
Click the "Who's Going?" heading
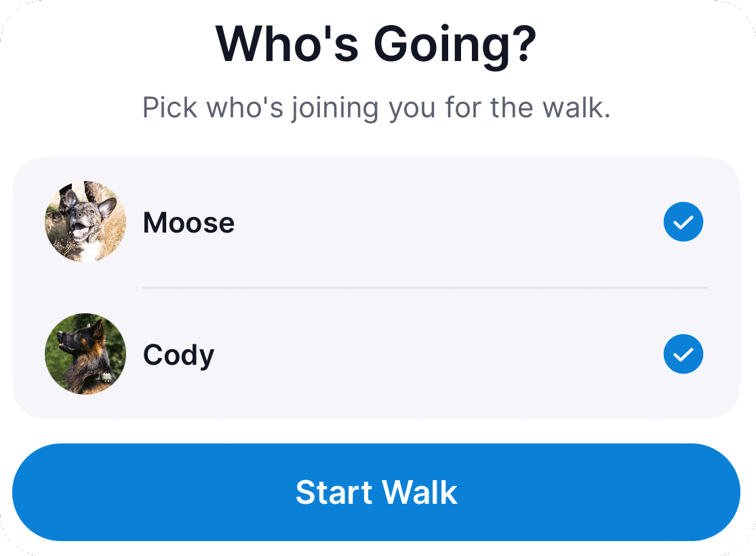click(x=376, y=45)
